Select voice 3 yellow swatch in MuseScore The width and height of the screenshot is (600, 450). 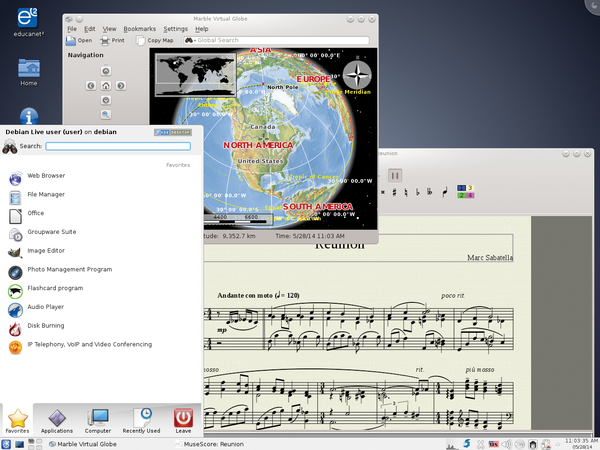point(470,188)
